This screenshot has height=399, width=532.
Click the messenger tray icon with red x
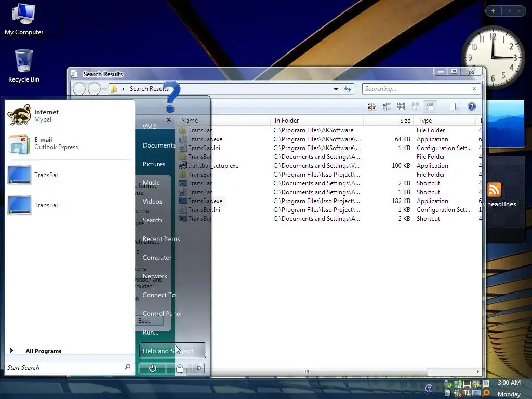pos(457,393)
